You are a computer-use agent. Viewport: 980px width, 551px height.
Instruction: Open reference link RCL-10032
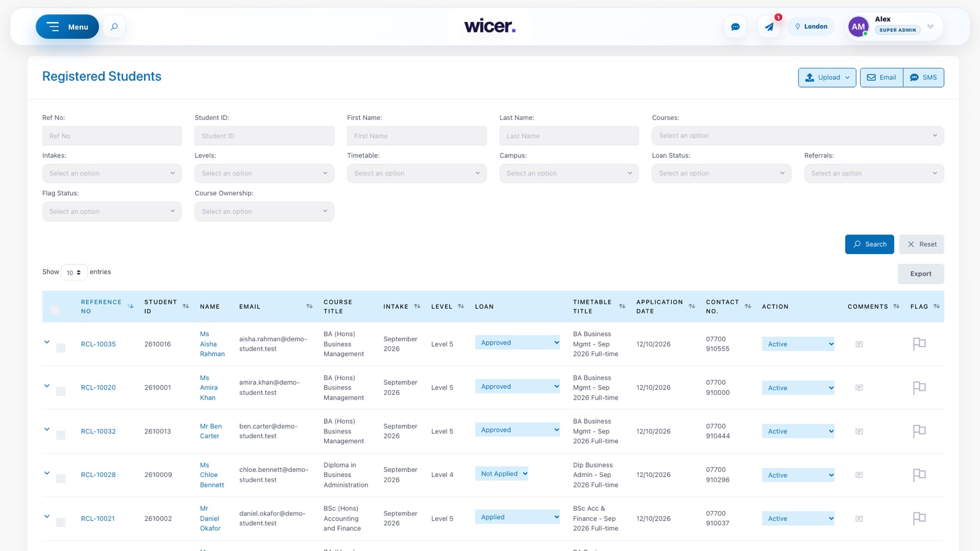[98, 432]
